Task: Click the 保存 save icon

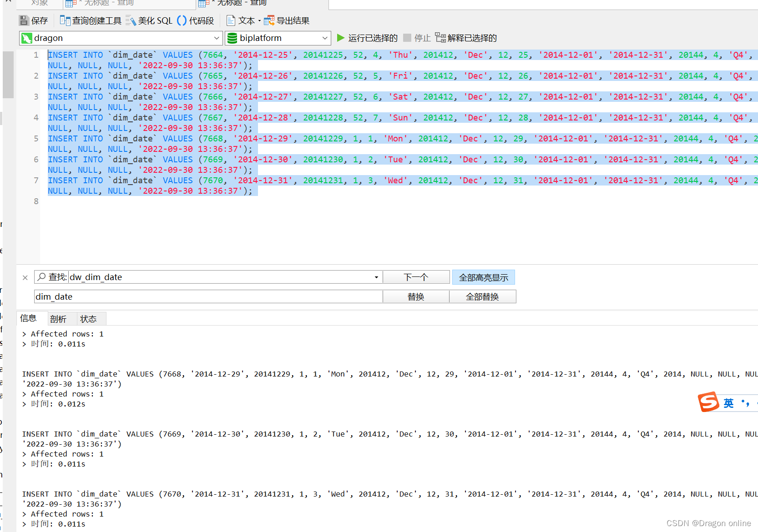Action: [24, 20]
